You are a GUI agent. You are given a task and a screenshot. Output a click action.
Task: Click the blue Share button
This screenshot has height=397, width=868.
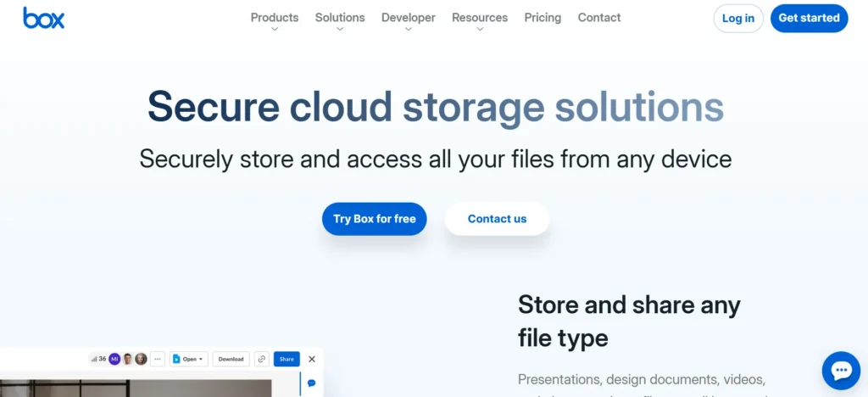[287, 359]
